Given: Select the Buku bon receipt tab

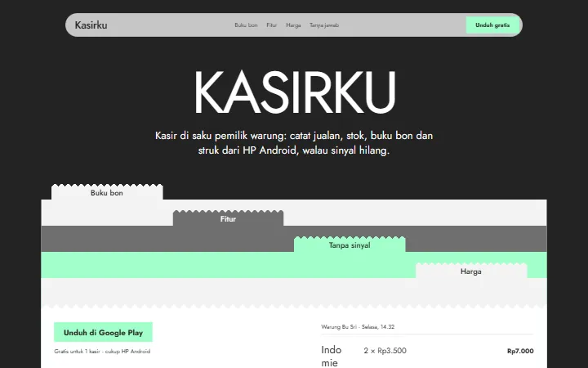Looking at the screenshot, I should pyautogui.click(x=107, y=193).
